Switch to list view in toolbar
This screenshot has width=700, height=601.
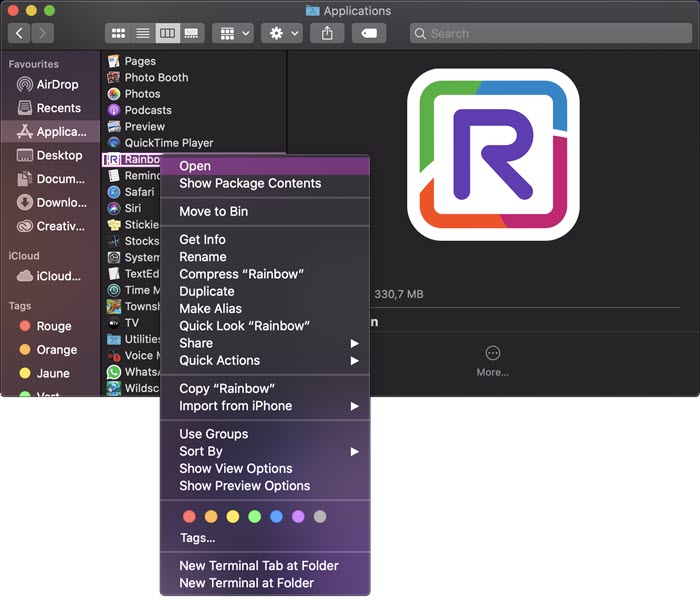pyautogui.click(x=143, y=33)
